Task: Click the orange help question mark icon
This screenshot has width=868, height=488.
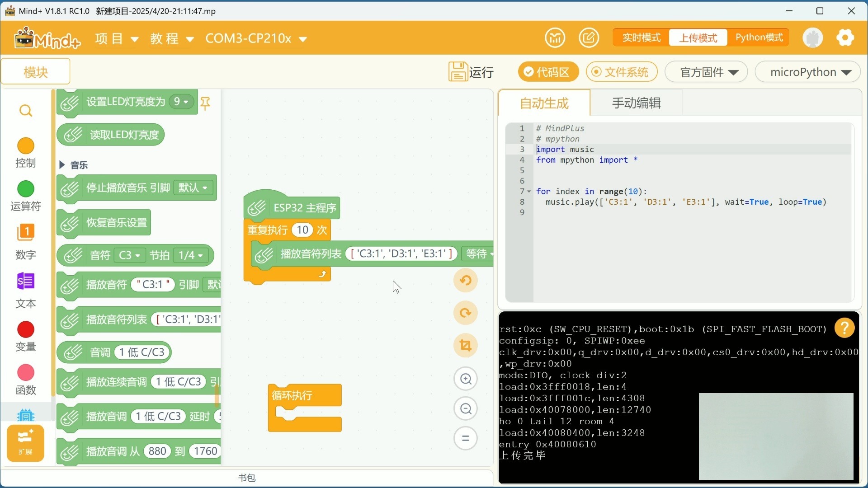Action: point(844,328)
